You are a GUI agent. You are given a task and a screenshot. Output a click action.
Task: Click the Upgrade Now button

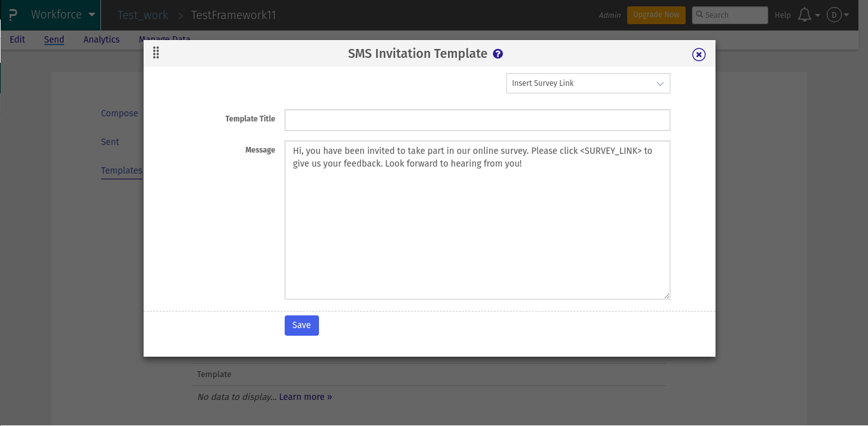coord(656,15)
